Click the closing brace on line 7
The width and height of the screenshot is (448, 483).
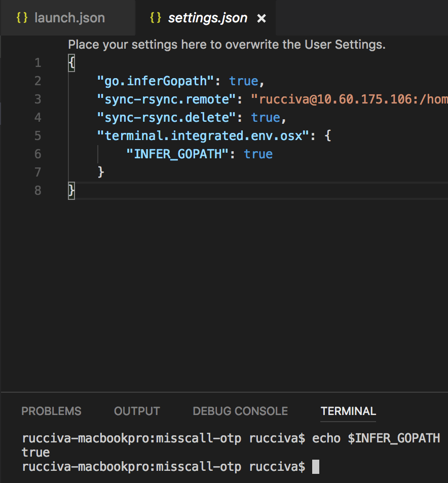pos(101,172)
